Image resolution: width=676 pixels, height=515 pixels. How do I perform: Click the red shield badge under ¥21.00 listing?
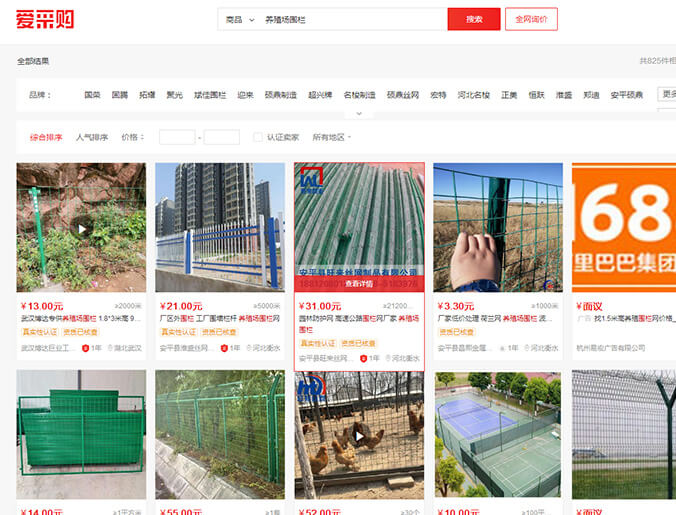[x=224, y=348]
